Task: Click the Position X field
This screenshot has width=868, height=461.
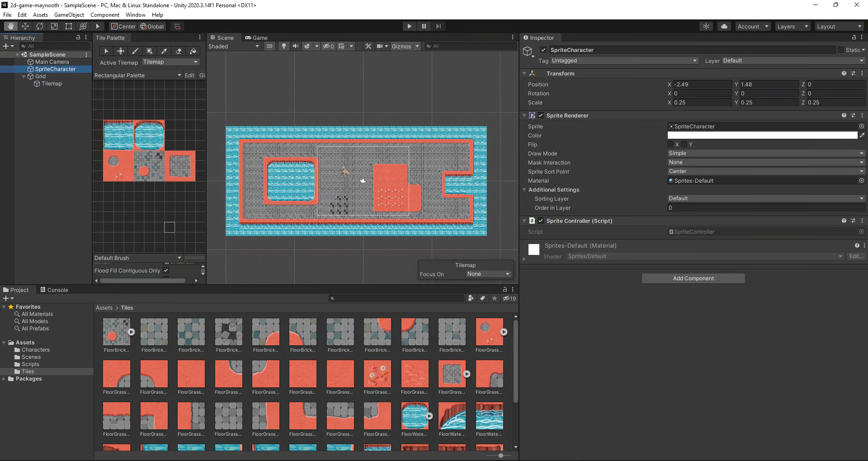Action: (702, 85)
